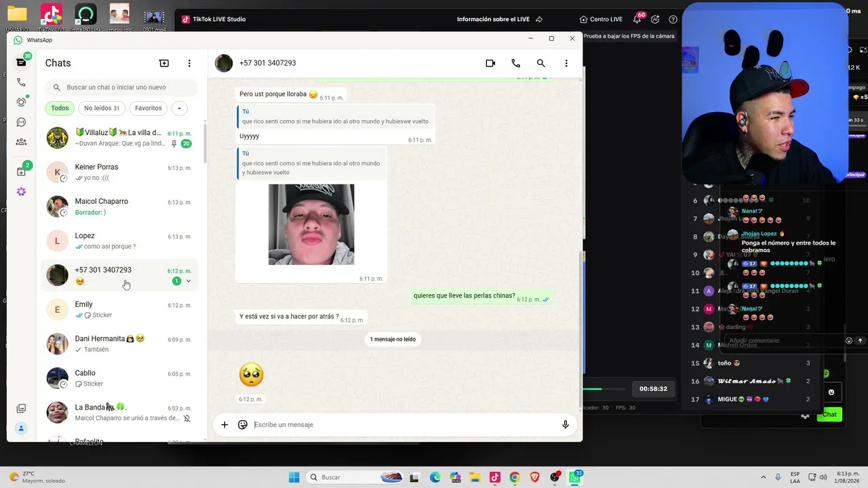Click the Escribe un mensaje input box
This screenshot has width=868, height=488.
(403, 425)
